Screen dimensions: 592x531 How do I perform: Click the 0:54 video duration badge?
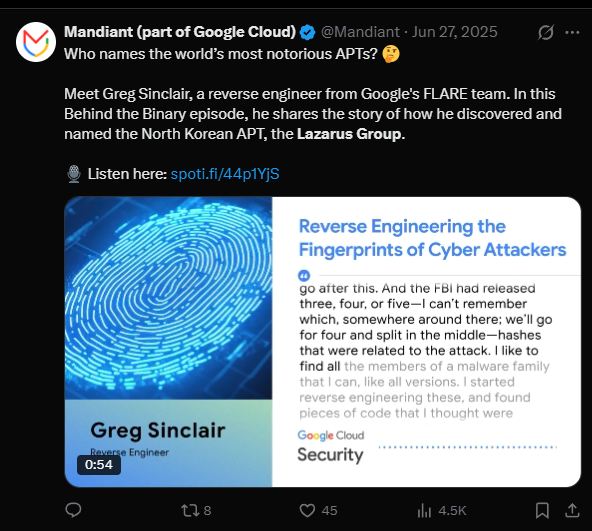(x=99, y=465)
